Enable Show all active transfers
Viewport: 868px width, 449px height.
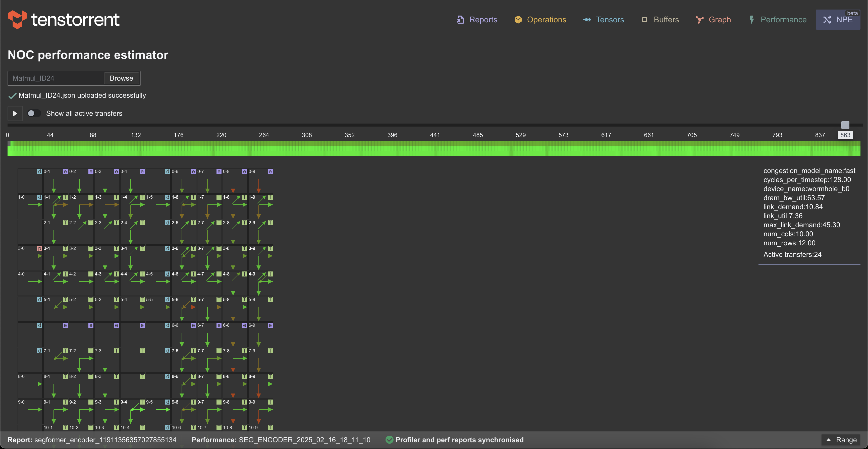pyautogui.click(x=34, y=113)
